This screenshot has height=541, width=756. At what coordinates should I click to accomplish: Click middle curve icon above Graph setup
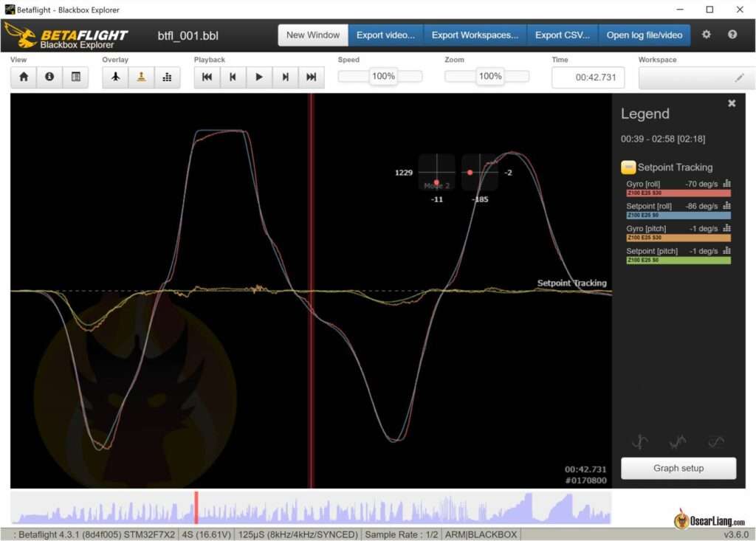(x=678, y=441)
